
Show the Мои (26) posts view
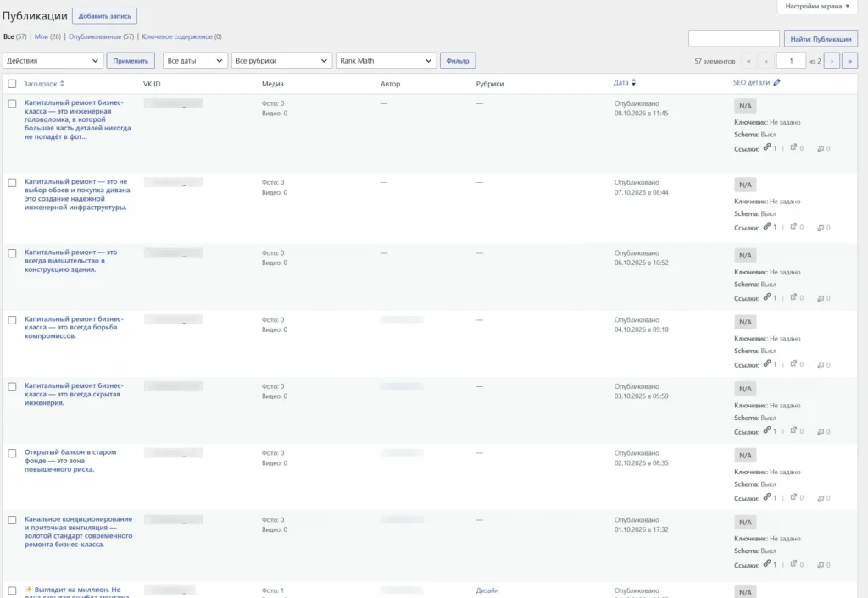click(x=47, y=36)
